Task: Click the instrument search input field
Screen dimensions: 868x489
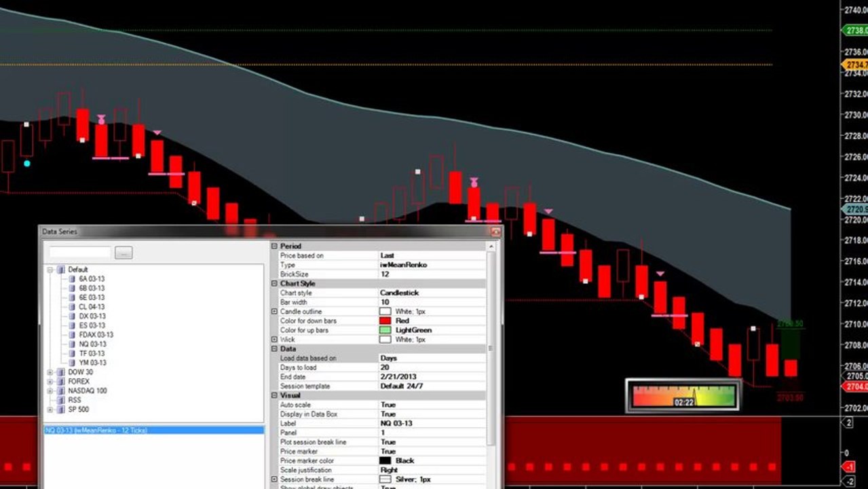Action: coord(79,253)
